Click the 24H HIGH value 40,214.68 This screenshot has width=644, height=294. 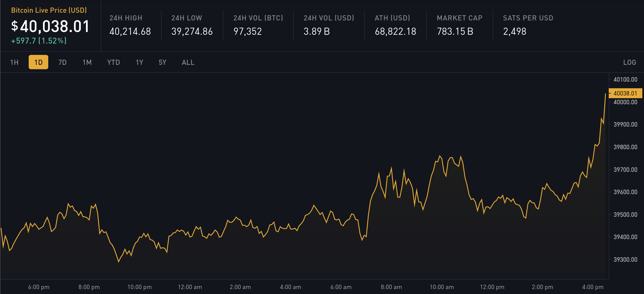130,31
